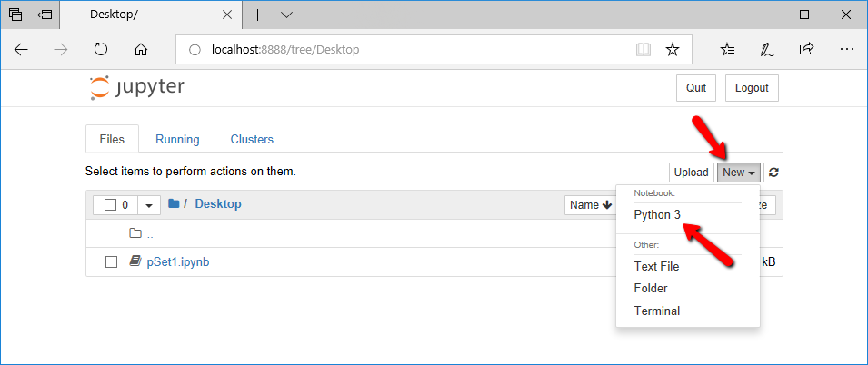This screenshot has height=365, width=868.
Task: Refresh the notebook list icon
Action: point(773,173)
